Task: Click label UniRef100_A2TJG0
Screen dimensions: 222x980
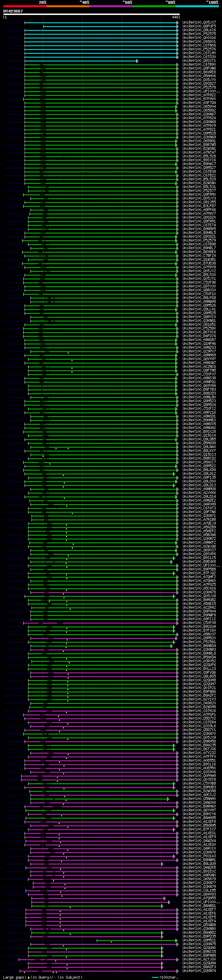Action: tap(199, 959)
